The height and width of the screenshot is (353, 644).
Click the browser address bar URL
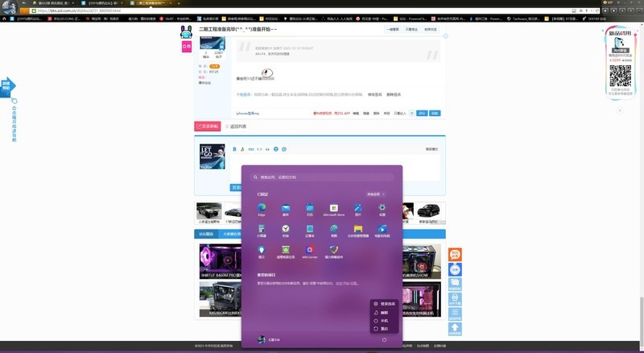(79, 10)
